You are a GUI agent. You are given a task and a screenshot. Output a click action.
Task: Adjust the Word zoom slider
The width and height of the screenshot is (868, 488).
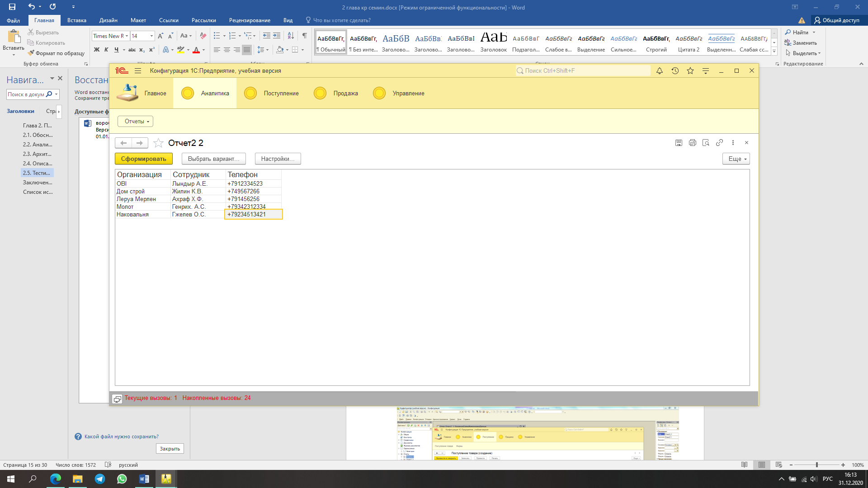point(816,465)
